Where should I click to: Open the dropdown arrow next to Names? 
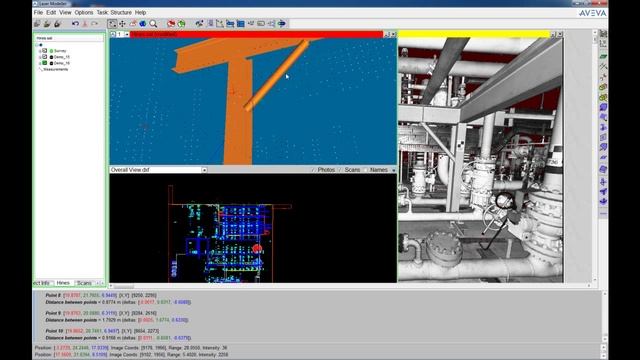[393, 170]
